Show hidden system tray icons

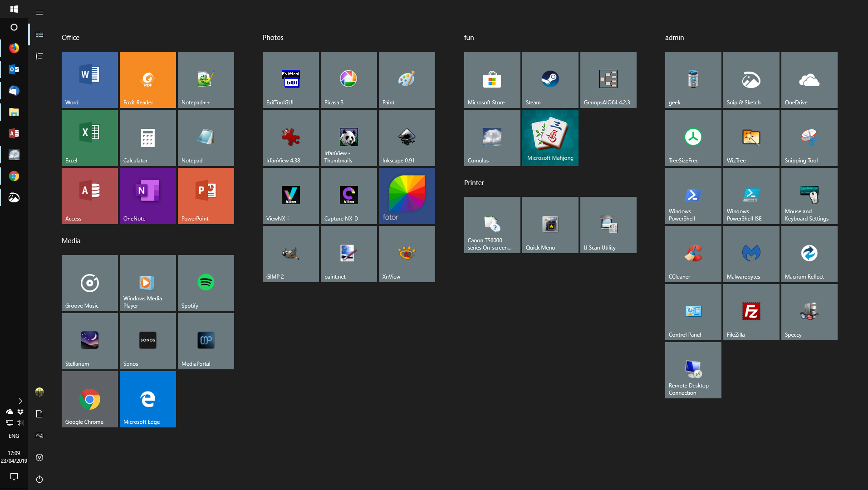pos(20,401)
